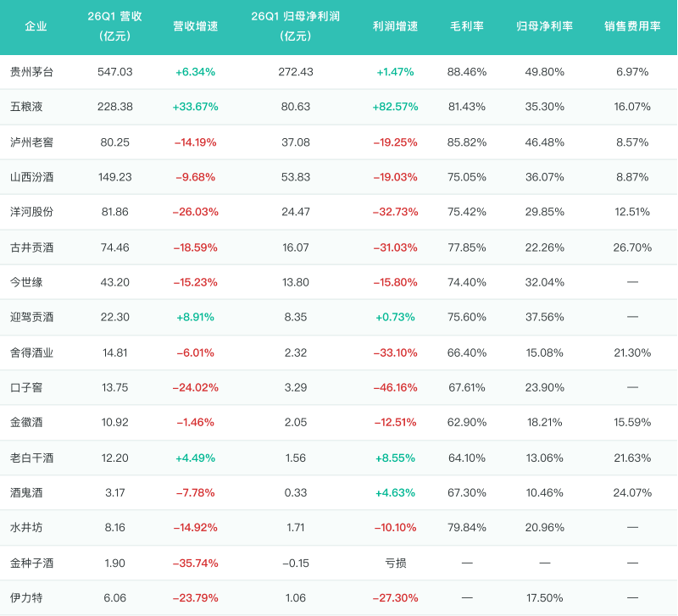Screen dimensions: 678x616
Task: Click the +8.91% revenue growth cell
Action: point(196,317)
